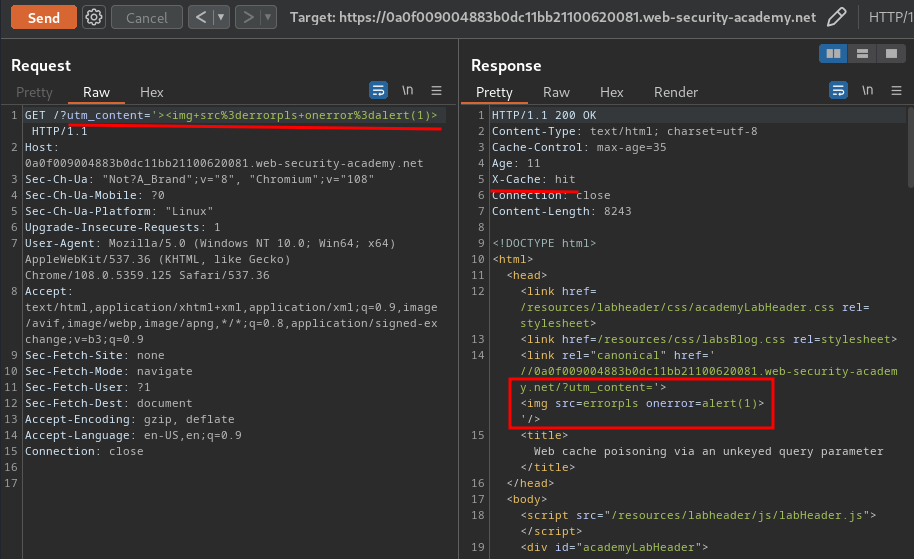914x559 pixels.
Task: Click the HTTP protocol selector at top right
Action: tap(890, 17)
